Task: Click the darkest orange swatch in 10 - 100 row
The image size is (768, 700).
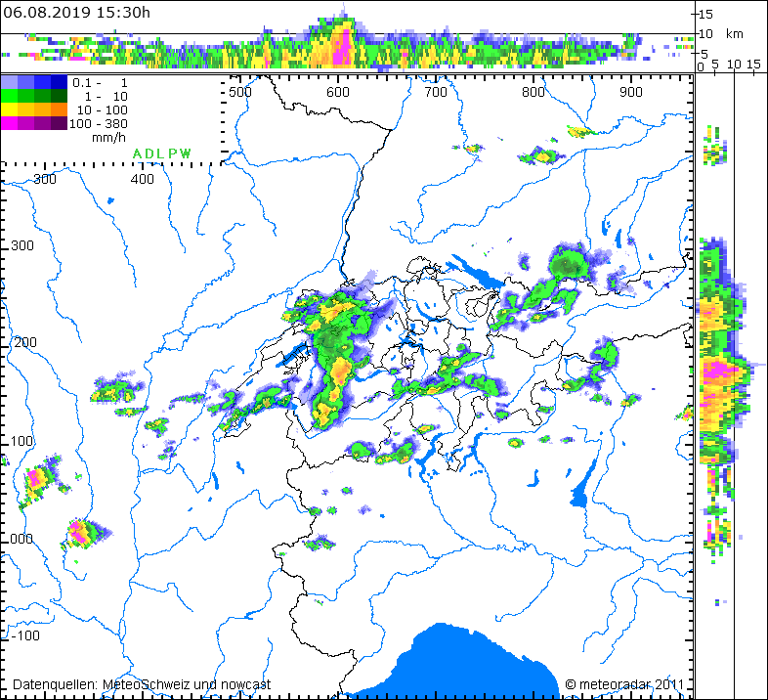Action: click(60, 109)
